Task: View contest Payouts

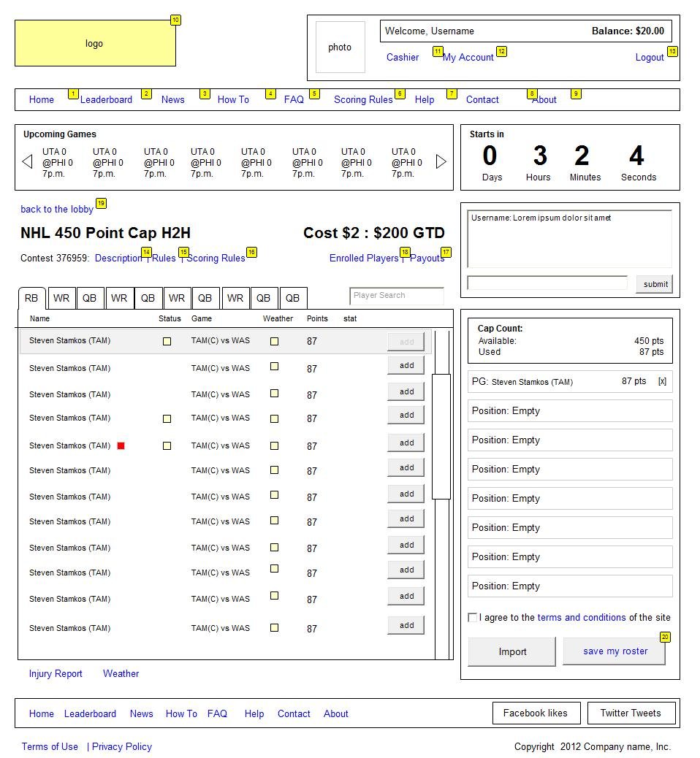Action: click(x=427, y=259)
